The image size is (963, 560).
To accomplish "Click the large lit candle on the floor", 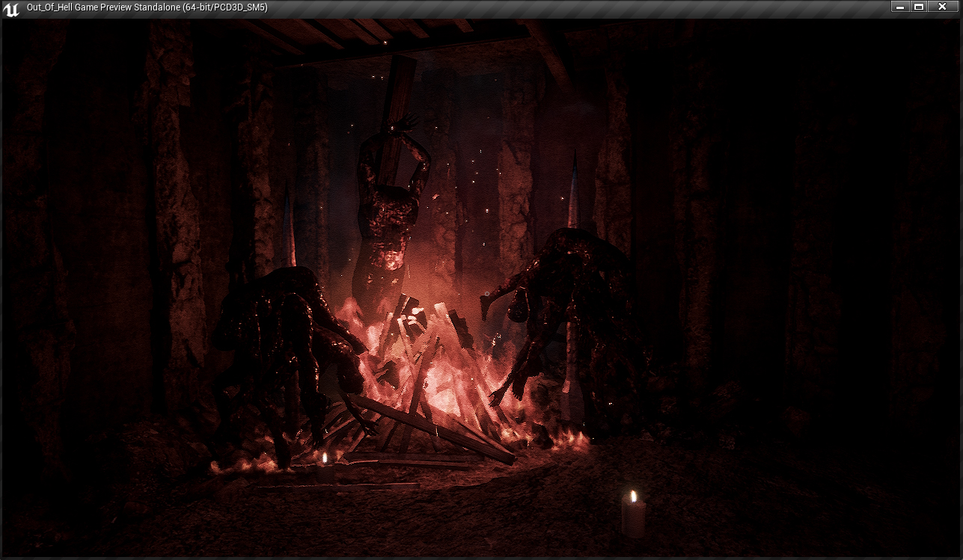I will pos(633,514).
